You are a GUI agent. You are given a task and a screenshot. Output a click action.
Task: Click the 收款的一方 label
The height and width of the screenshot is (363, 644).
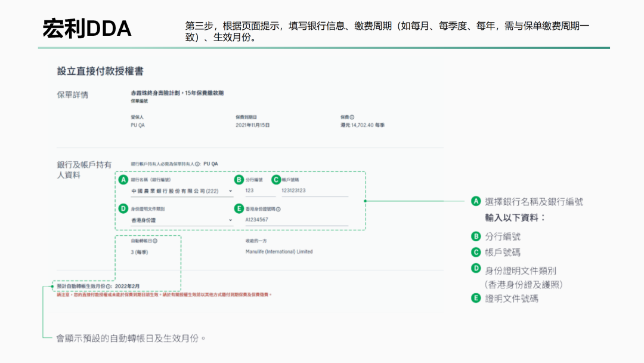256,241
